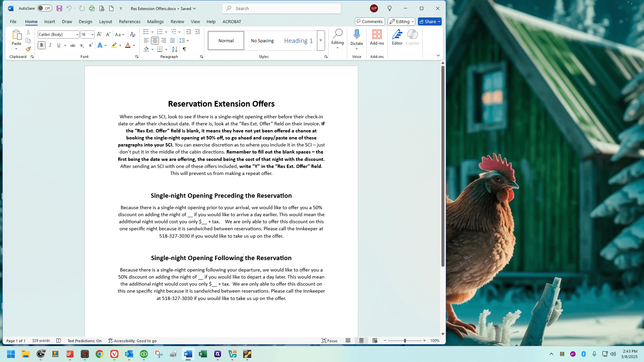Viewport: 644px width, 362px height.
Task: Switch to the References tab
Action: tap(130, 21)
